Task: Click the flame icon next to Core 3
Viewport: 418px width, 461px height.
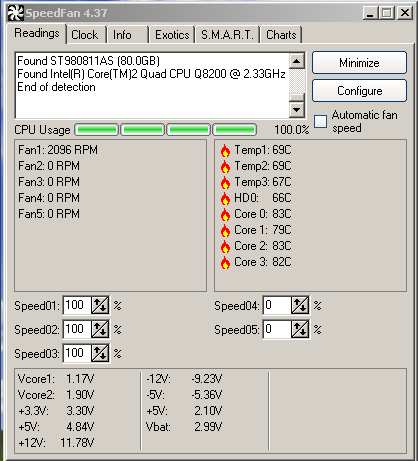Action: (225, 262)
